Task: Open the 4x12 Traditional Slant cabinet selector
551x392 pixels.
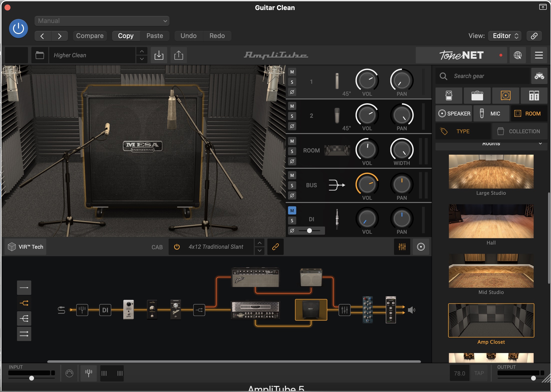Action: pyautogui.click(x=215, y=247)
